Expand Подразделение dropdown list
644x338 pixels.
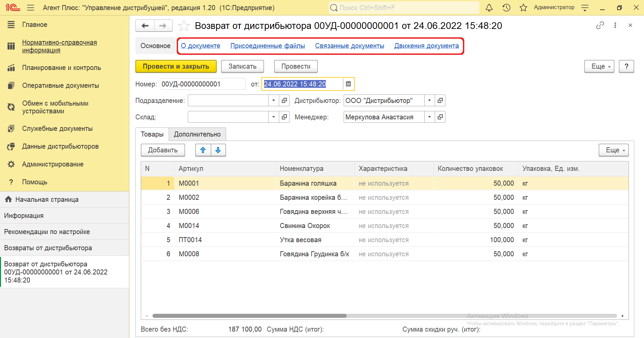click(273, 101)
